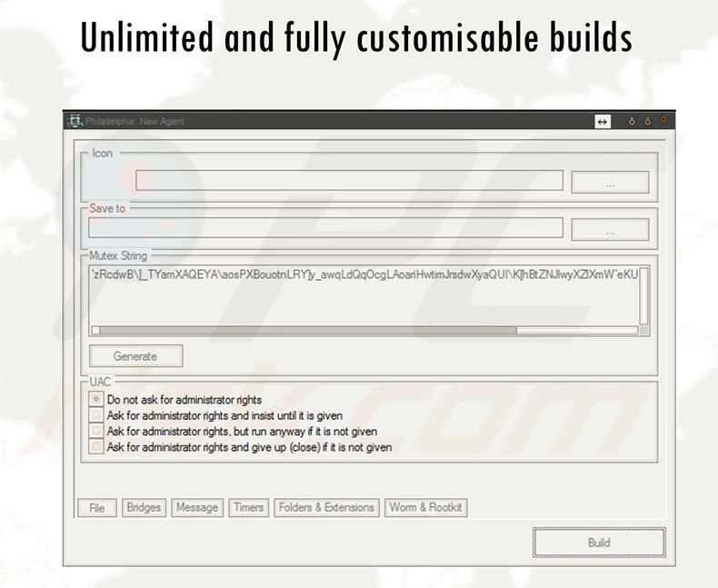Click the Build button

point(599,543)
